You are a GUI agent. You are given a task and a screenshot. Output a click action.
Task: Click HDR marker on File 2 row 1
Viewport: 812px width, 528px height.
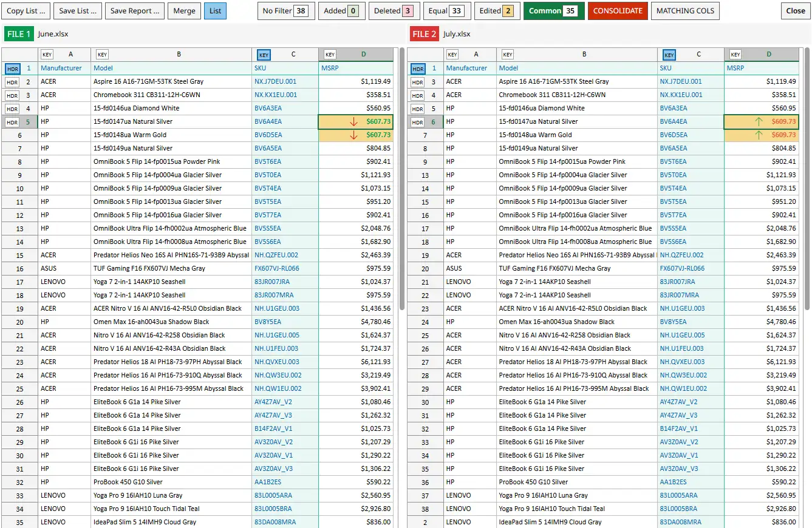click(x=418, y=69)
